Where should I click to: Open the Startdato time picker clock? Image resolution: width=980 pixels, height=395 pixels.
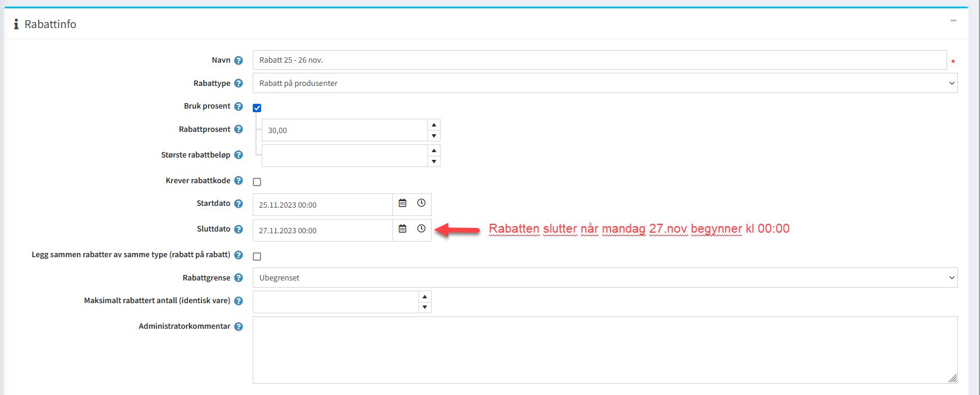click(x=421, y=203)
